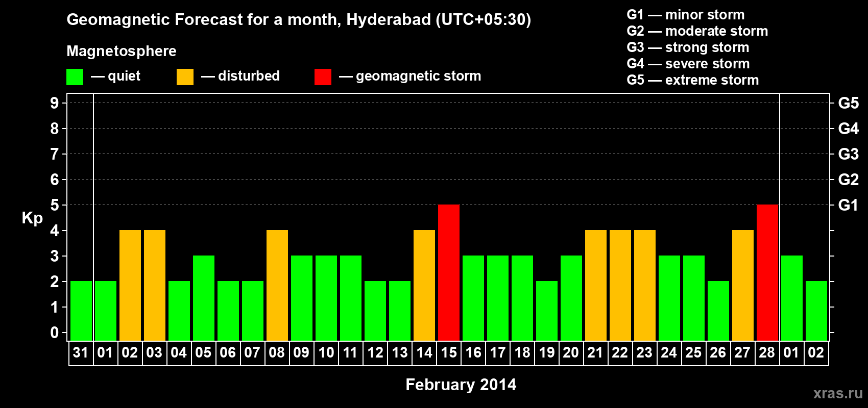Click the green bar above day 13
The height and width of the screenshot is (408, 868).
click(400, 311)
